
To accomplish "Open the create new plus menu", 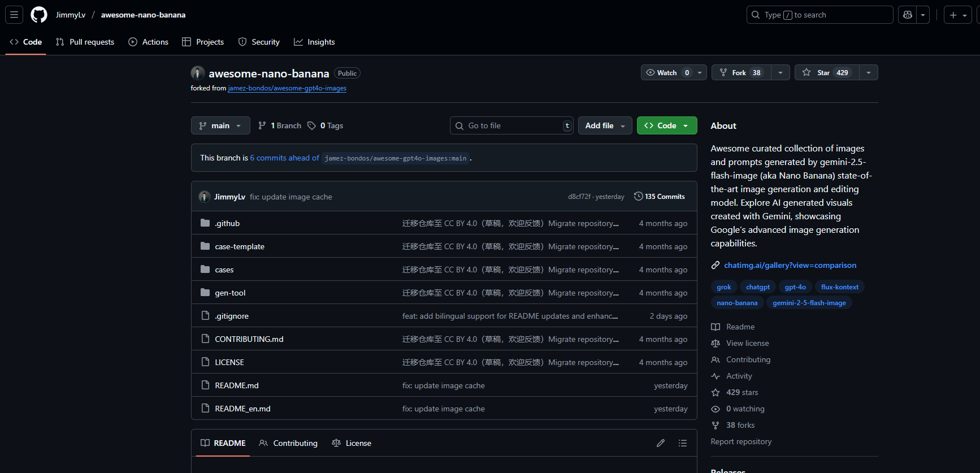I will [958, 15].
